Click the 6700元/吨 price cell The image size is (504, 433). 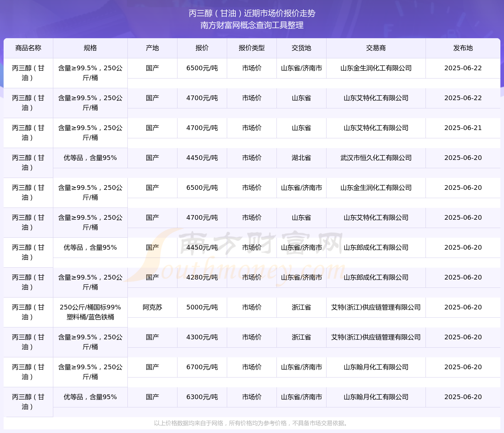pos(202,367)
